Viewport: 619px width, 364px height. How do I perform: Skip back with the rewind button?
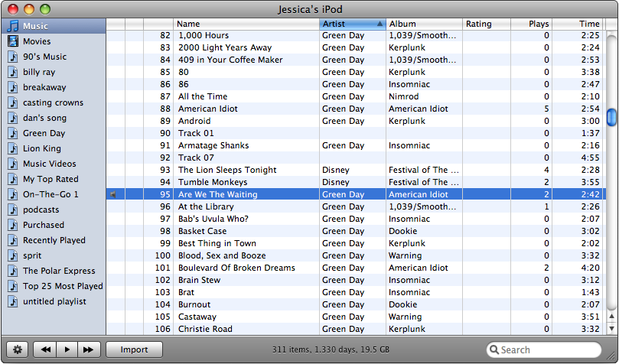[45, 349]
